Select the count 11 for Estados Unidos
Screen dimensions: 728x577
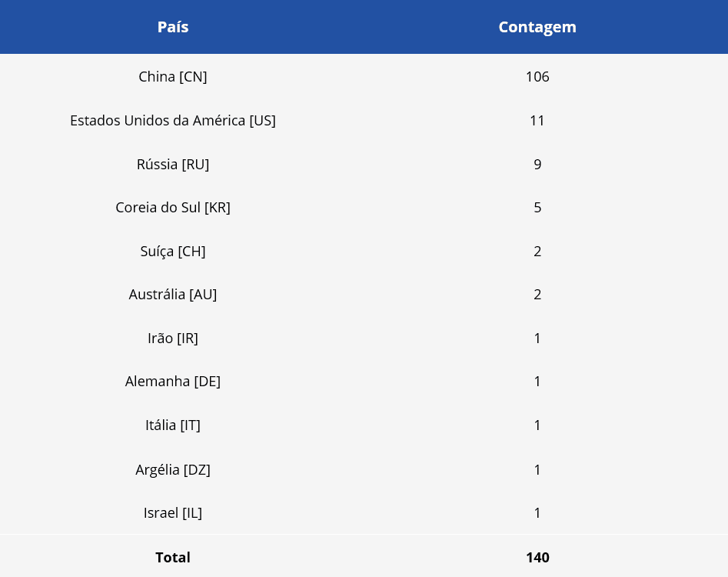[537, 121]
